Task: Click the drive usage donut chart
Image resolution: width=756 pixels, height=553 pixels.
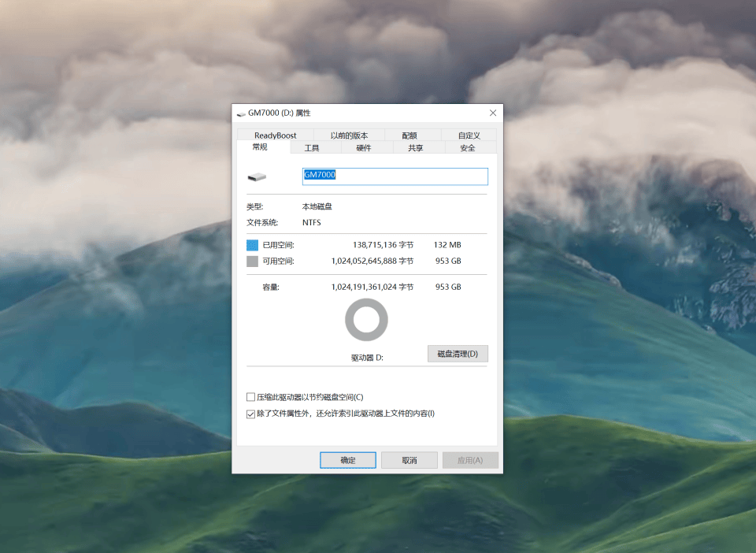Action: [x=366, y=320]
